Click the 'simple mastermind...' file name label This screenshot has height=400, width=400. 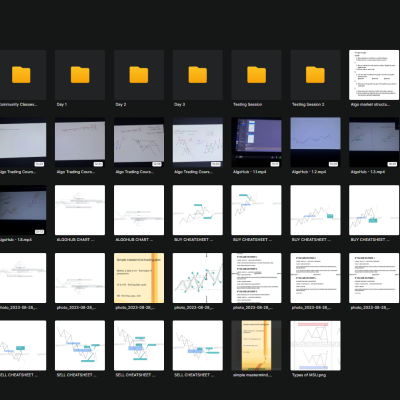pos(252,375)
